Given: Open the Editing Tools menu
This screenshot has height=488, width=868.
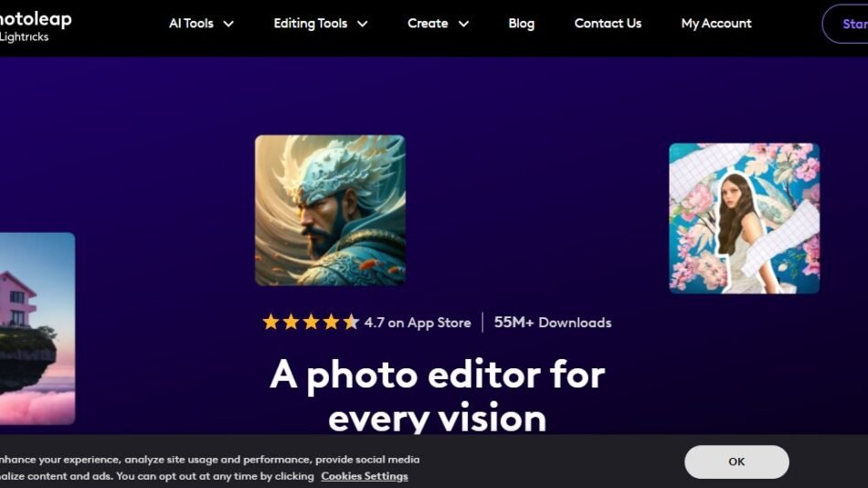Looking at the screenshot, I should tap(310, 23).
